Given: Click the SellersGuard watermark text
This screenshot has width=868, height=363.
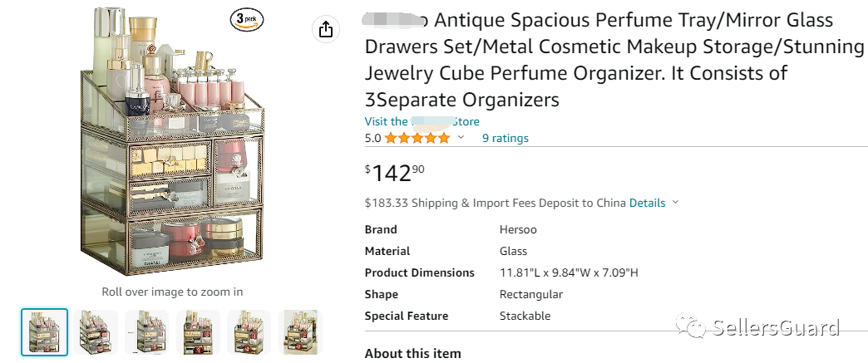Looking at the screenshot, I should coord(777,328).
